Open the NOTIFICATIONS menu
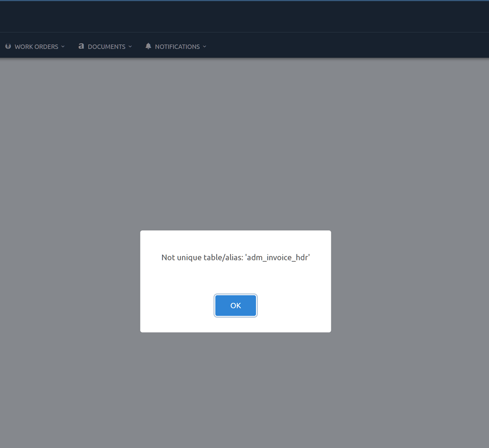The height and width of the screenshot is (448, 489). coord(177,46)
